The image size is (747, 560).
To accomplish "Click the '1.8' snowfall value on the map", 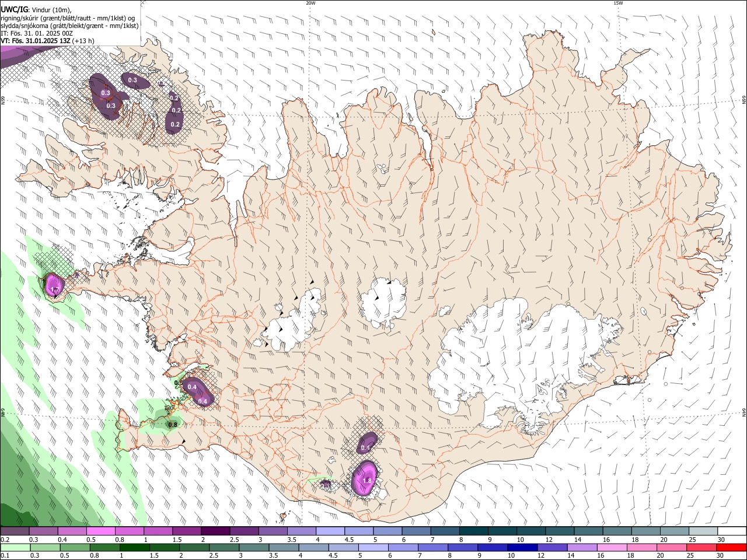I will [x=367, y=481].
